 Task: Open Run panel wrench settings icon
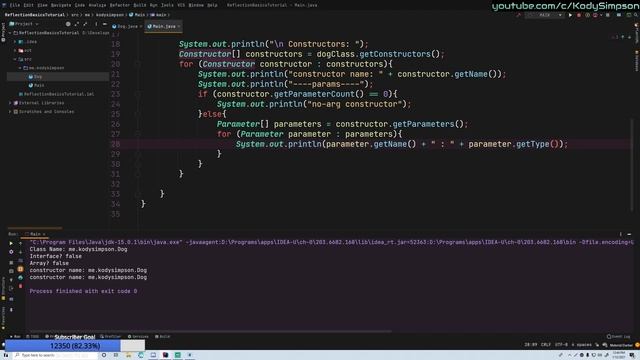(11, 252)
